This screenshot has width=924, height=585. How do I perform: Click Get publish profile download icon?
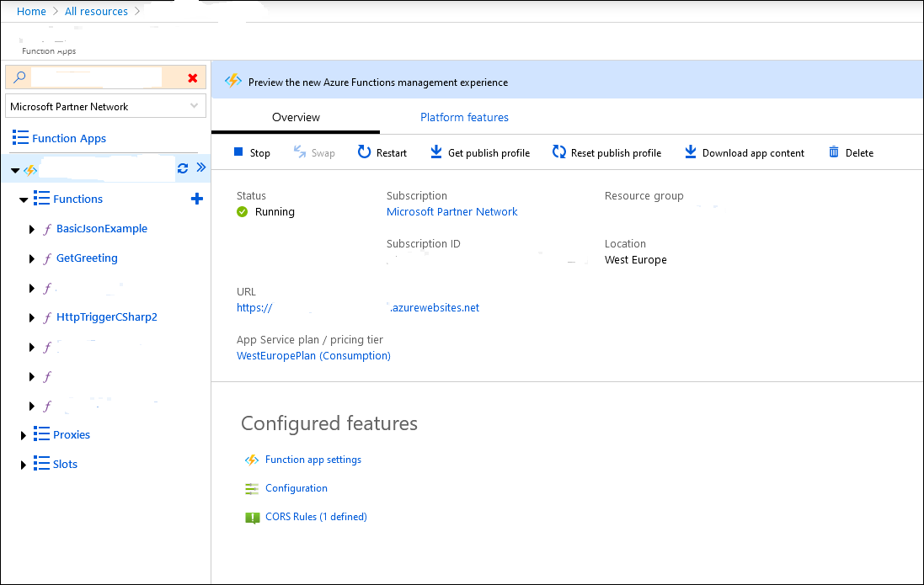click(x=435, y=152)
